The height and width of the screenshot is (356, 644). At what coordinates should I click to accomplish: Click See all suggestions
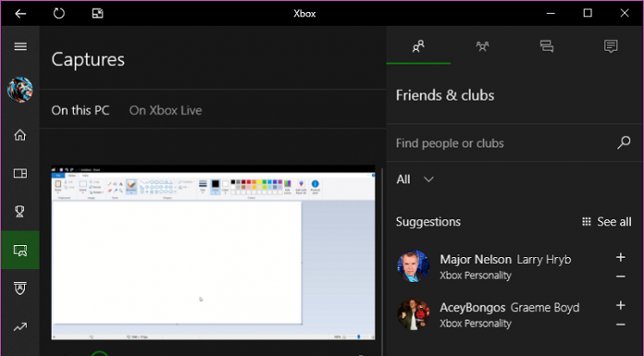(607, 222)
